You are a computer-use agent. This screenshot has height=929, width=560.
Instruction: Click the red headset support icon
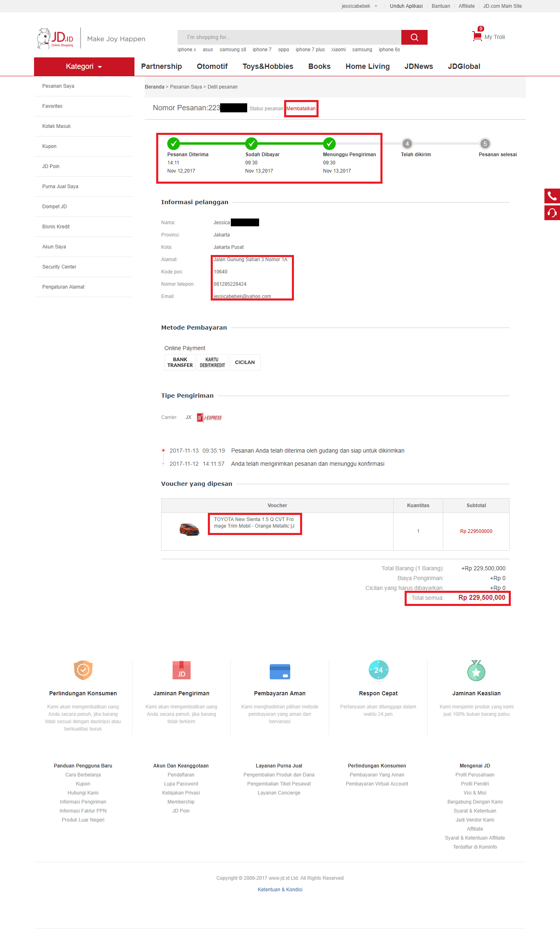552,213
